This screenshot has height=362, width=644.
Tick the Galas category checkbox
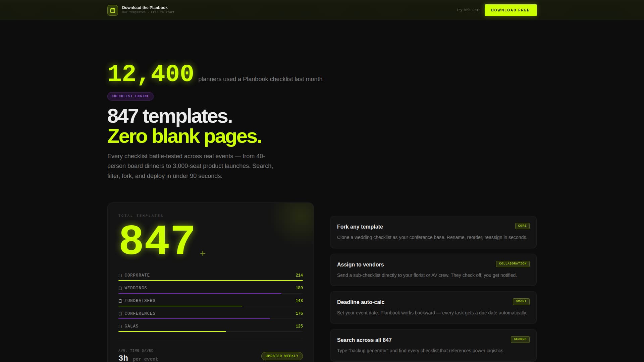point(120,326)
